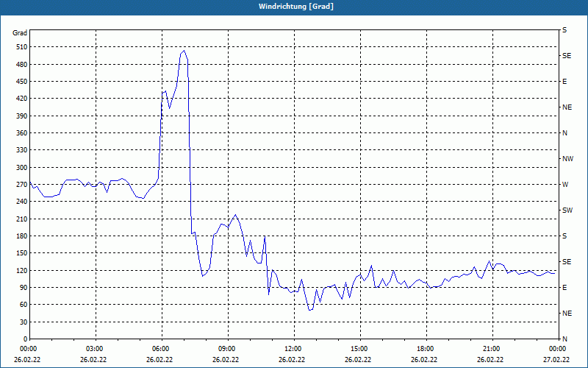Click the 27.02.22 date label
The width and height of the screenshot is (588, 368).
click(556, 359)
